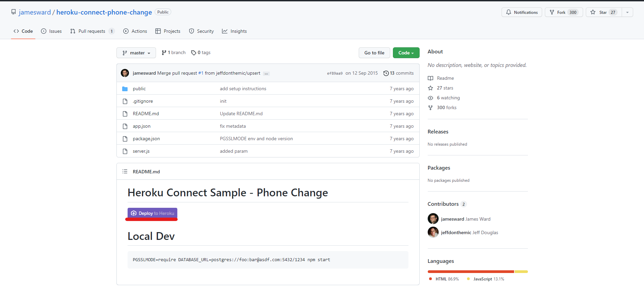Open the .gitignore file

click(x=143, y=101)
